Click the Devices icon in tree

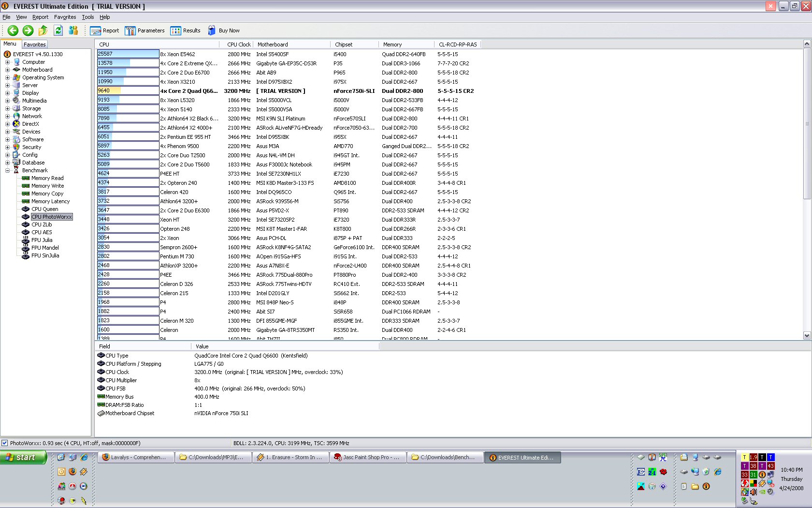pyautogui.click(x=16, y=132)
